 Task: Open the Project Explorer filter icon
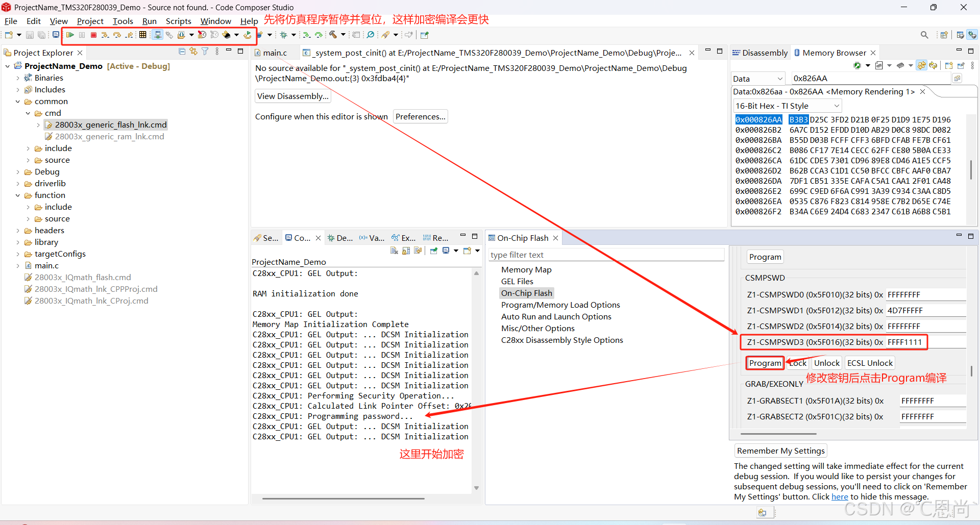[205, 52]
